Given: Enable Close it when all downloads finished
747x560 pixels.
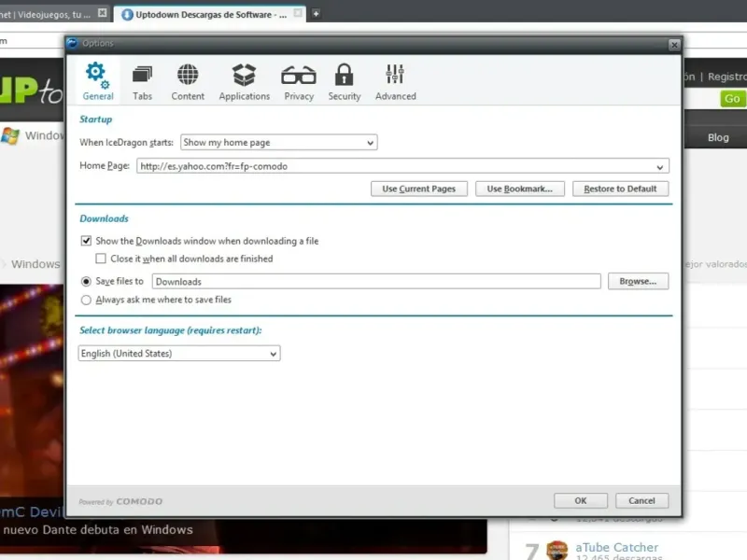Looking at the screenshot, I should (101, 259).
